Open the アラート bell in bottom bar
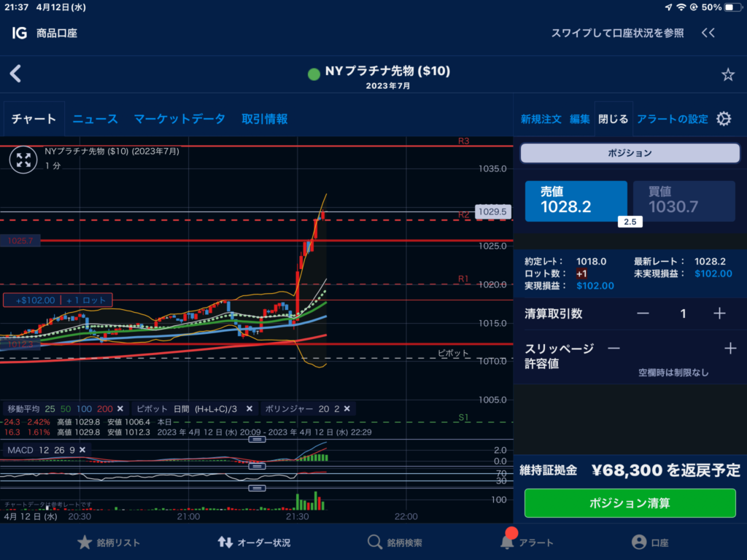The image size is (747, 560). pyautogui.click(x=527, y=542)
